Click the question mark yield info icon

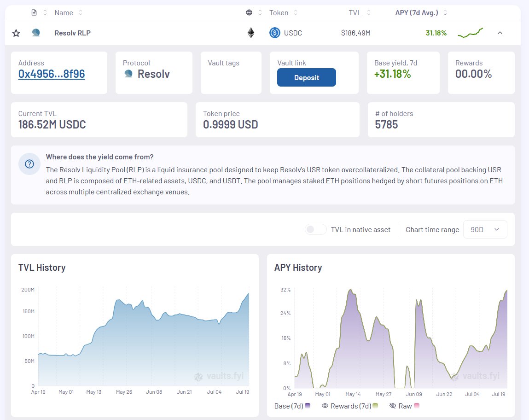pos(29,164)
